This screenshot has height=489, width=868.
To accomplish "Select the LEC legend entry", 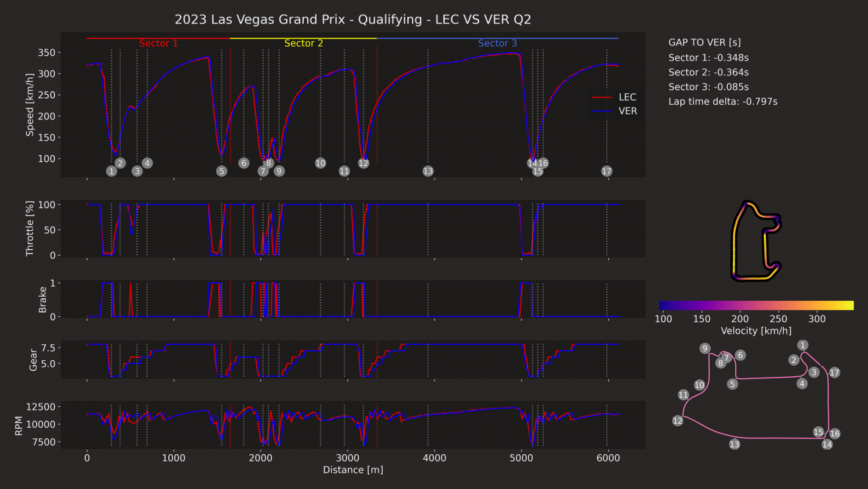I will pos(614,97).
